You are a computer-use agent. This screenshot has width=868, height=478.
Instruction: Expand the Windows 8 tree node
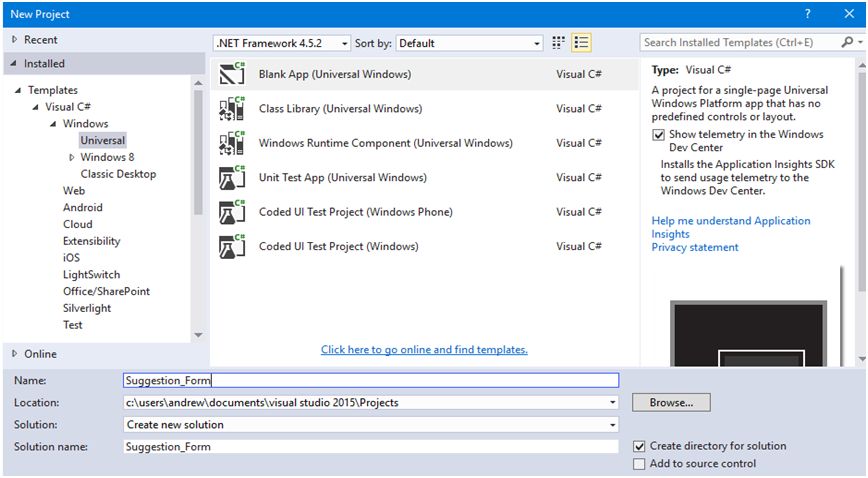72,157
